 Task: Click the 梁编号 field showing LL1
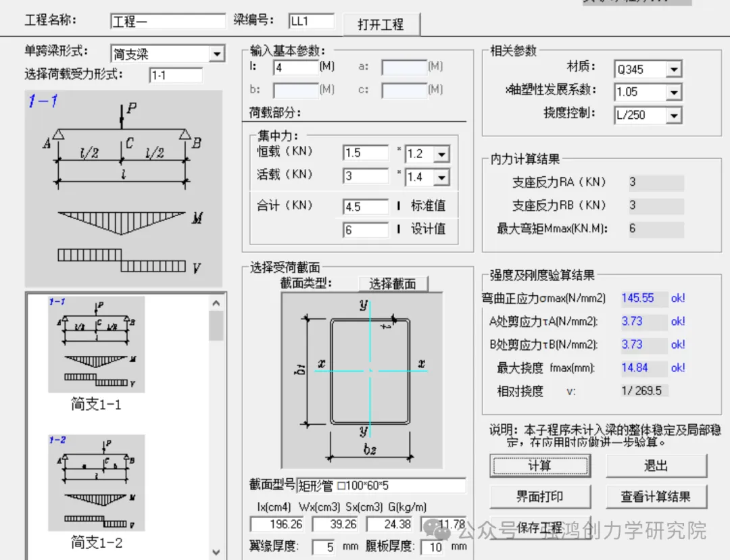pyautogui.click(x=311, y=20)
